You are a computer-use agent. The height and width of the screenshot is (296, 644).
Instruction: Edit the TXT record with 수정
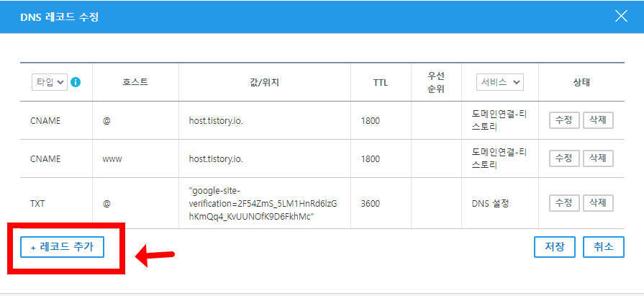tap(564, 202)
